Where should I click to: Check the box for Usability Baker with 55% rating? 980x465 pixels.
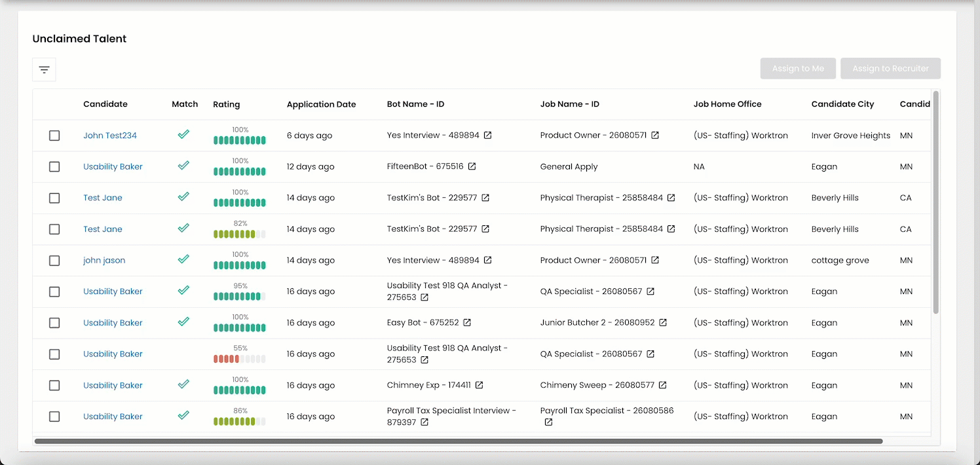point(54,354)
